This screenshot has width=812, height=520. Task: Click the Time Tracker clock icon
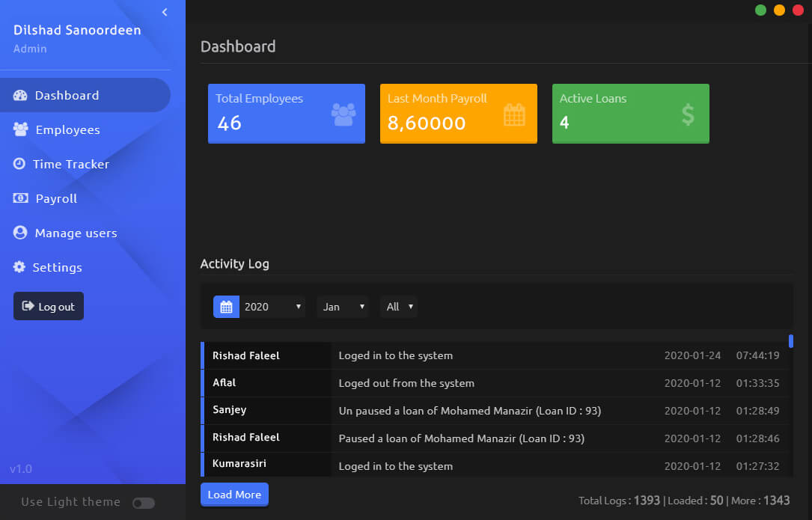click(19, 164)
